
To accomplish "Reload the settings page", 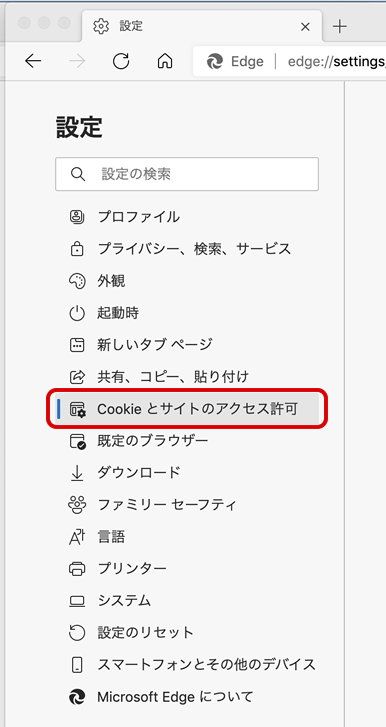I will (121, 61).
